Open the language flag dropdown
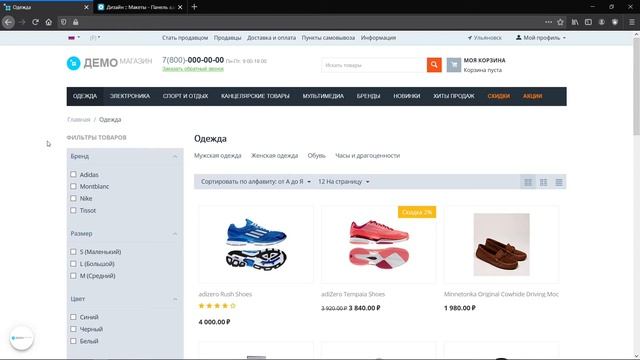The height and width of the screenshot is (360, 640). pyautogui.click(x=74, y=38)
